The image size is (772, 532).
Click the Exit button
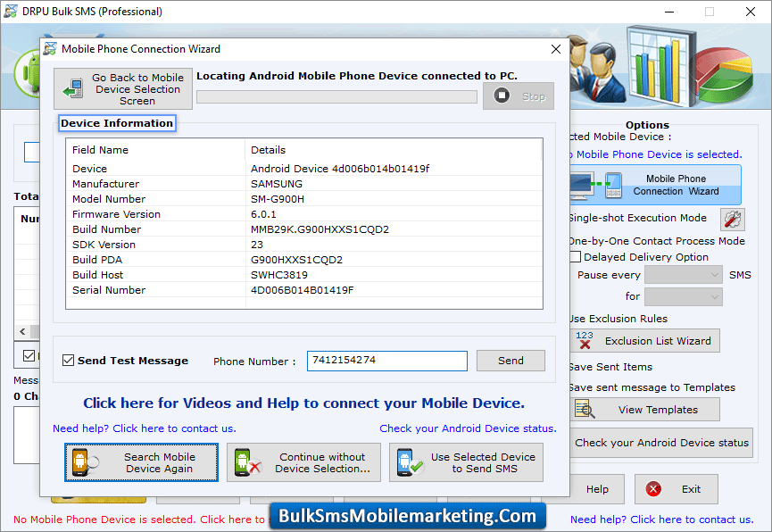click(676, 489)
